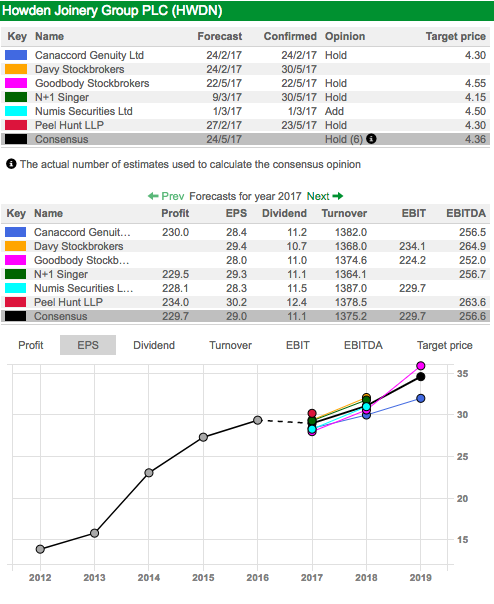Click the Numis 'Add' opinion cell
This screenshot has height=604, width=494.
pyautogui.click(x=334, y=111)
